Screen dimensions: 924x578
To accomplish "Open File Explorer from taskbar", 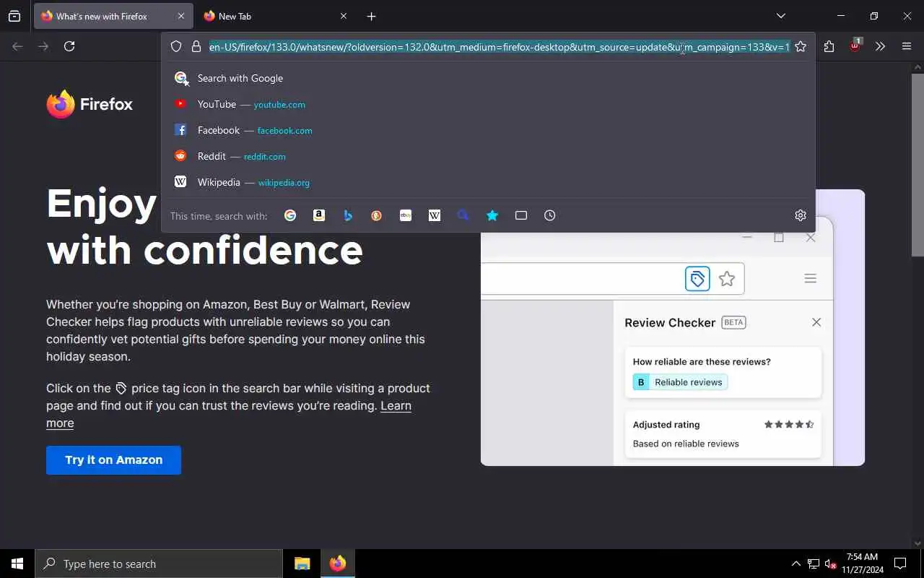I will pyautogui.click(x=302, y=564).
